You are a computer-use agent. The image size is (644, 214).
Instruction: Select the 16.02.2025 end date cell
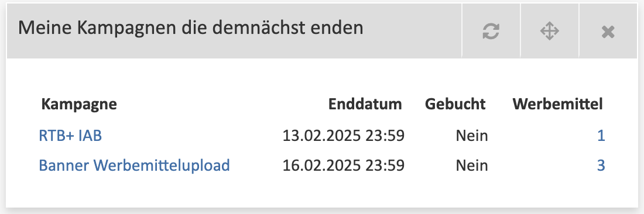343,165
